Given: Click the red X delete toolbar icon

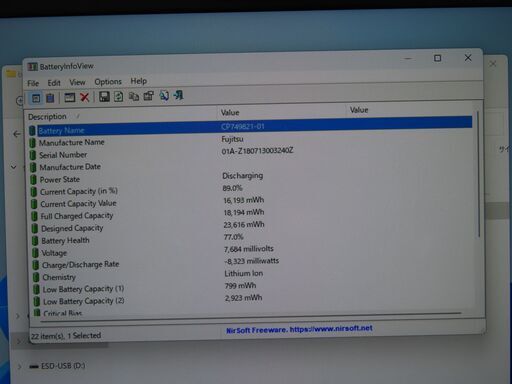Looking at the screenshot, I should coord(85,97).
